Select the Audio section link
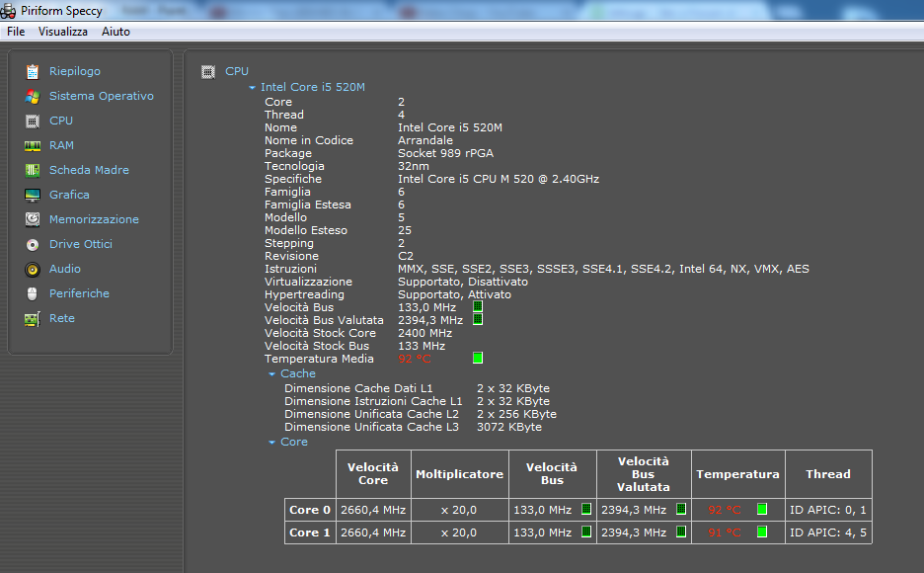 [x=65, y=270]
